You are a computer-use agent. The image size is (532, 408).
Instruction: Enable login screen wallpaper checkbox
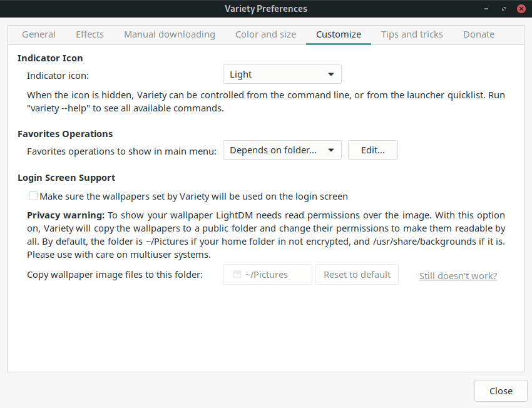33,196
